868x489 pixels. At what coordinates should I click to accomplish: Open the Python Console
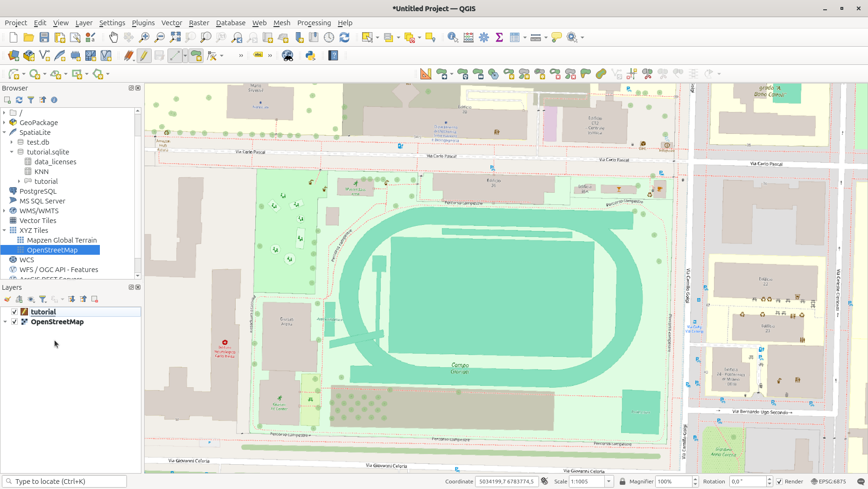click(x=310, y=56)
